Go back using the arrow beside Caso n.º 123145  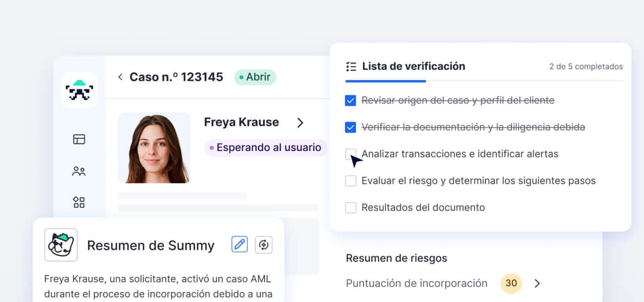point(120,77)
